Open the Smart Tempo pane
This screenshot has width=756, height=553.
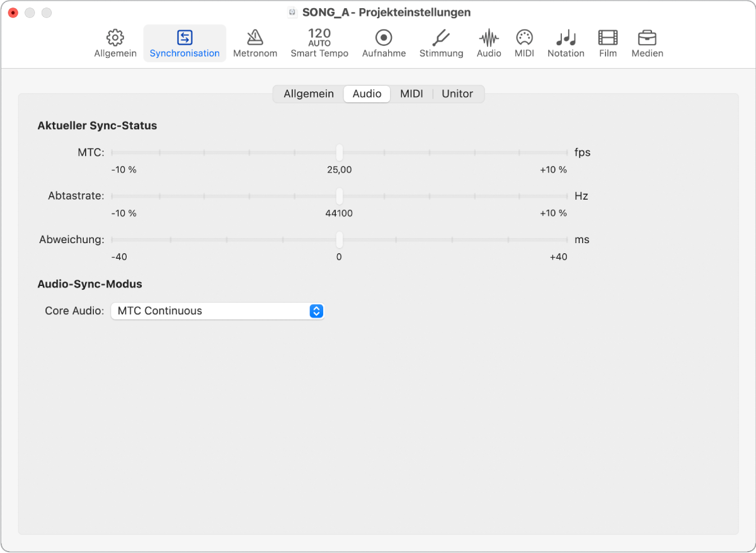pos(319,43)
